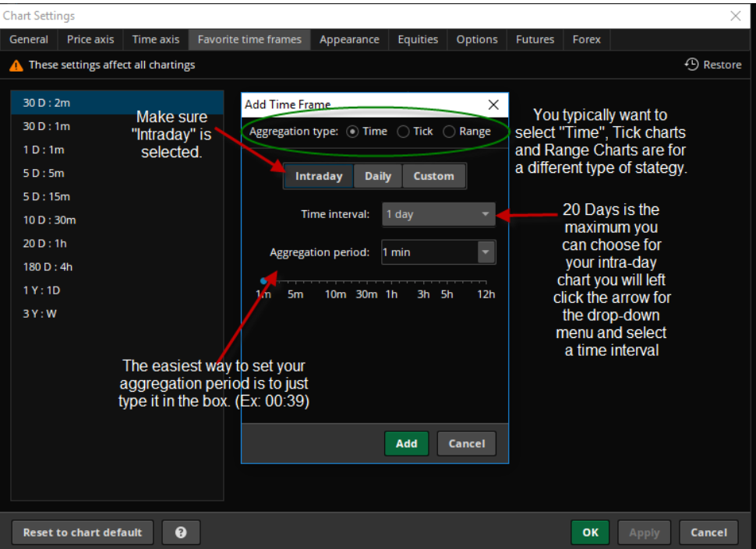Click Cancel in Chart Settings footer

pos(708,532)
